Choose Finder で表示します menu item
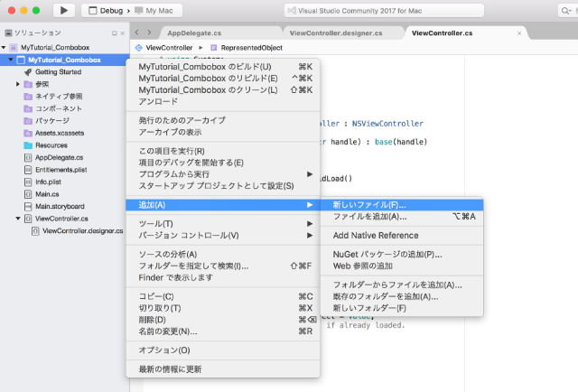The image size is (578, 392). tap(223, 277)
